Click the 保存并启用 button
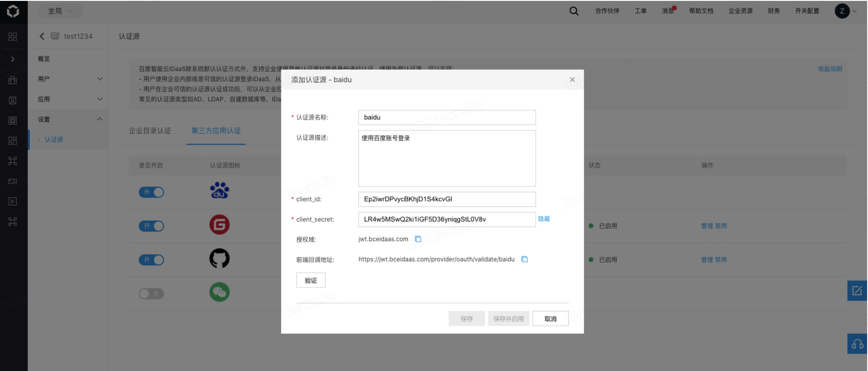This screenshot has height=371, width=868. [x=509, y=319]
